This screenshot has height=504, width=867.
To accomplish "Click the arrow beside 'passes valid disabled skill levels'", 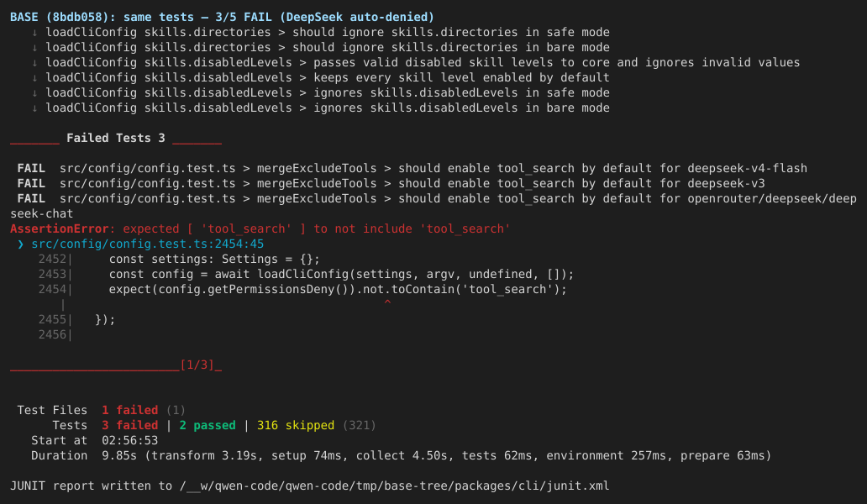I will tap(34, 62).
